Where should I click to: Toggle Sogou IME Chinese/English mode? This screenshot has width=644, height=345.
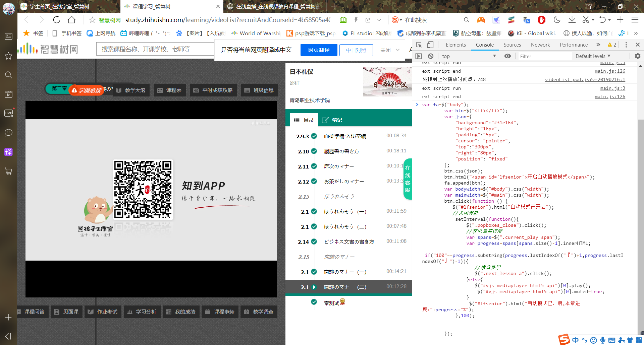click(576, 340)
